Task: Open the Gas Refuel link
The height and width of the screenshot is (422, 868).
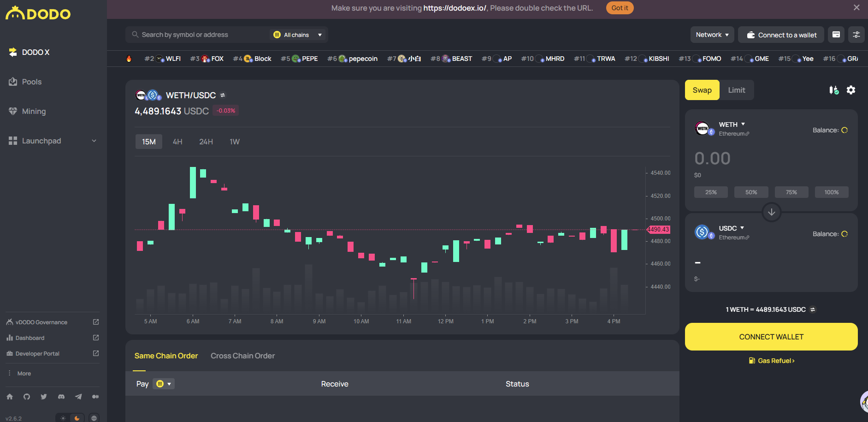Action: tap(772, 361)
